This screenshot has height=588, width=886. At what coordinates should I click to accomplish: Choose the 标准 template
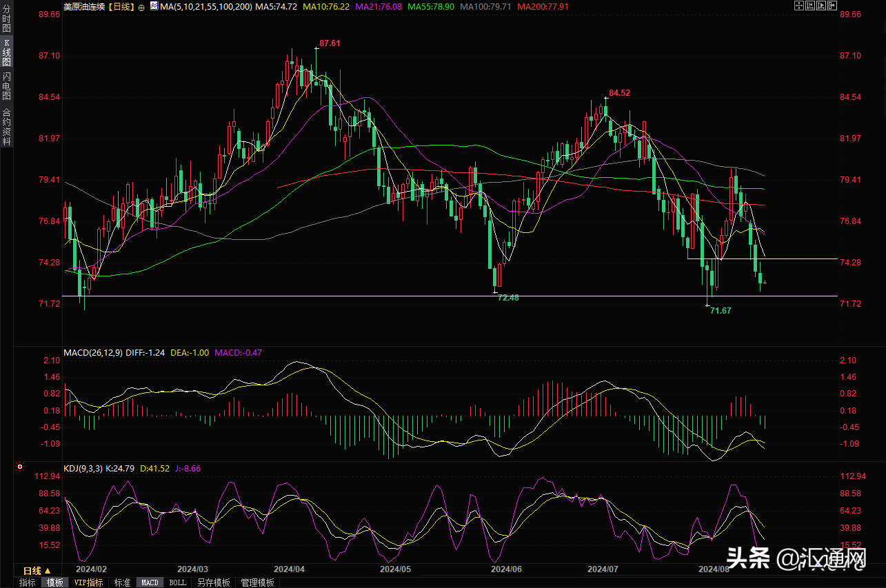click(122, 582)
